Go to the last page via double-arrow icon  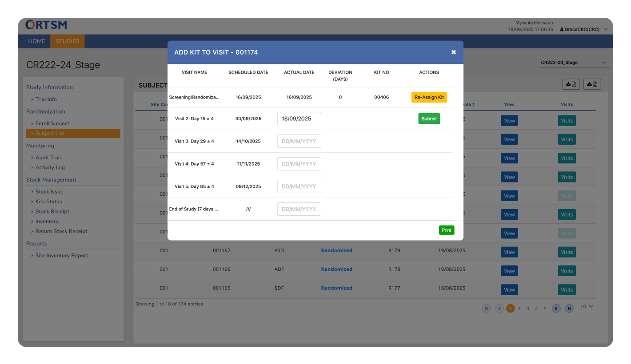[x=569, y=308]
